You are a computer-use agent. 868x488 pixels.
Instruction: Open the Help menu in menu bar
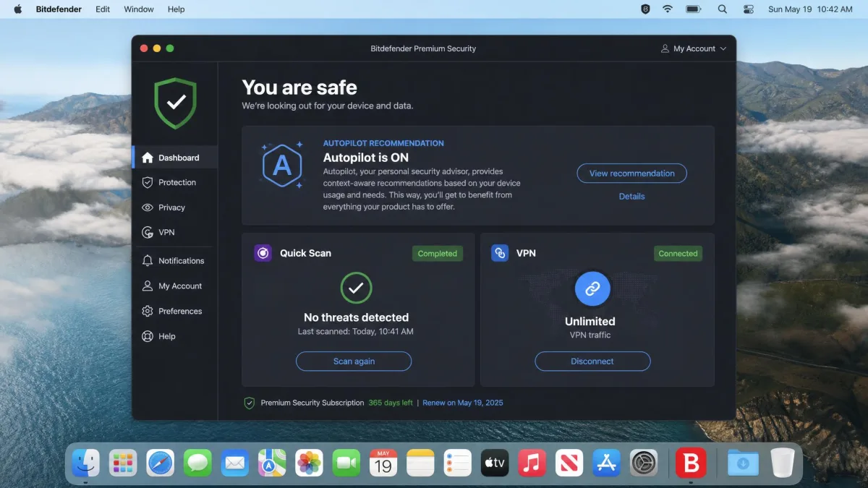click(176, 9)
